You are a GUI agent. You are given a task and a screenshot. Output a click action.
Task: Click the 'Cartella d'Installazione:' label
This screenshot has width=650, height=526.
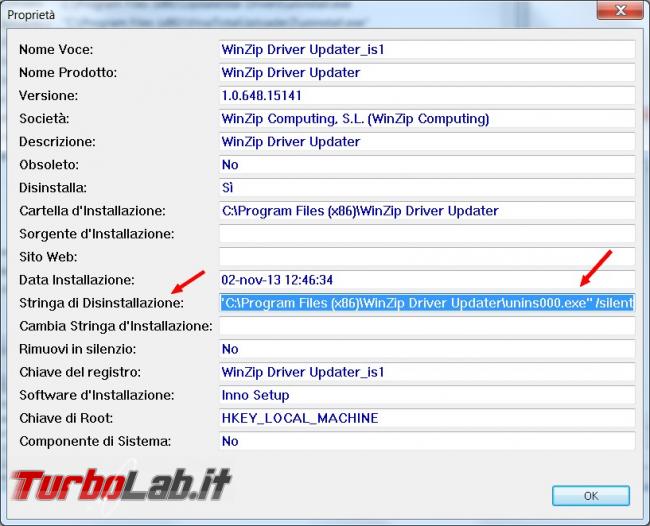[92, 211]
